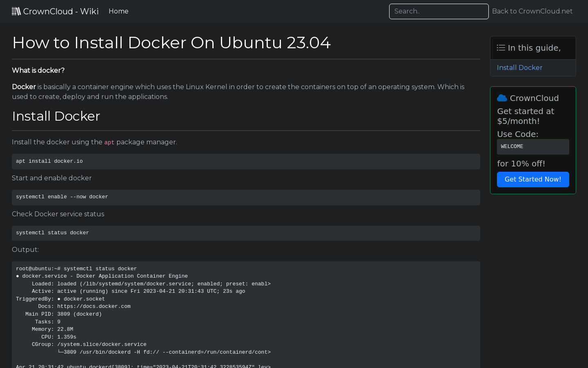
Task: Click the Docs: https://docs.docker.com line
Action: [x=85, y=307]
